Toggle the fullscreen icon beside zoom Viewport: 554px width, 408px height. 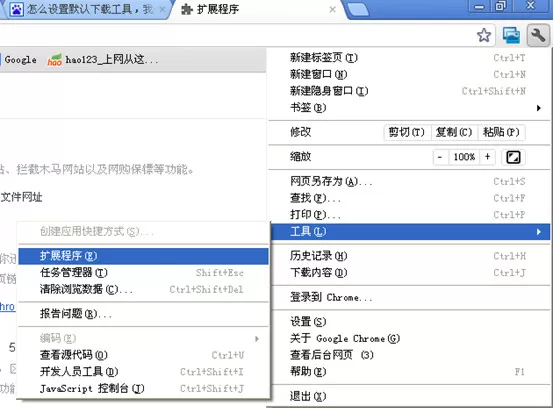click(513, 157)
